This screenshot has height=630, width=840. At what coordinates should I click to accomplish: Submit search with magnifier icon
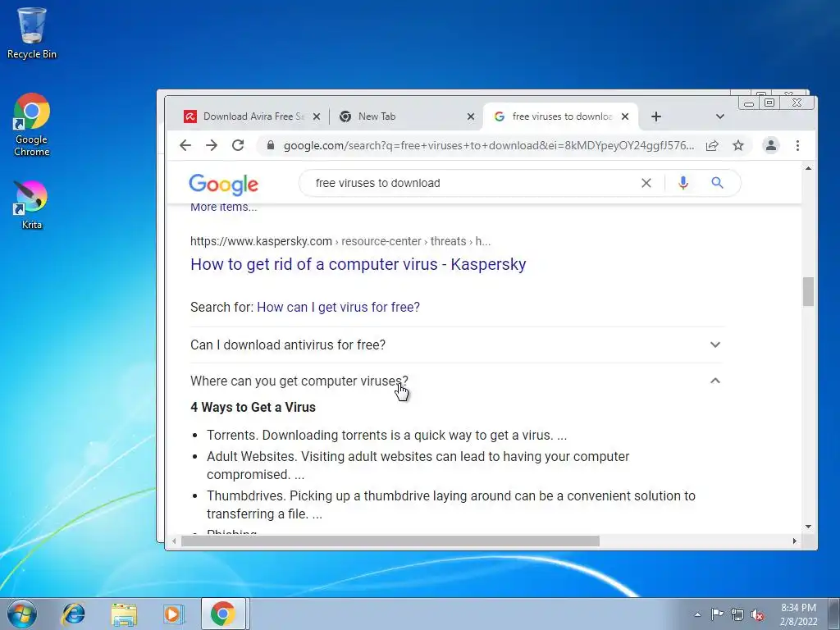(x=717, y=183)
